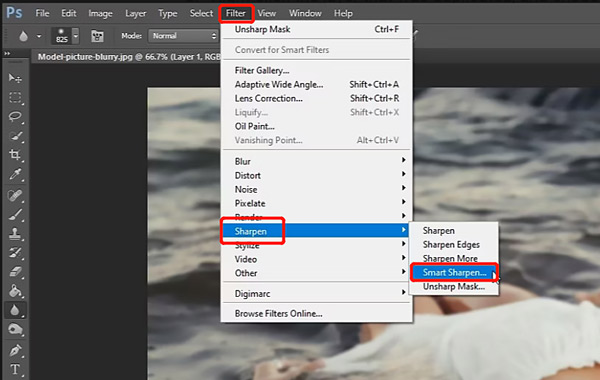Choose Unsharp Mask at top of Filter menu
This screenshot has height=380, width=600.
316,29
